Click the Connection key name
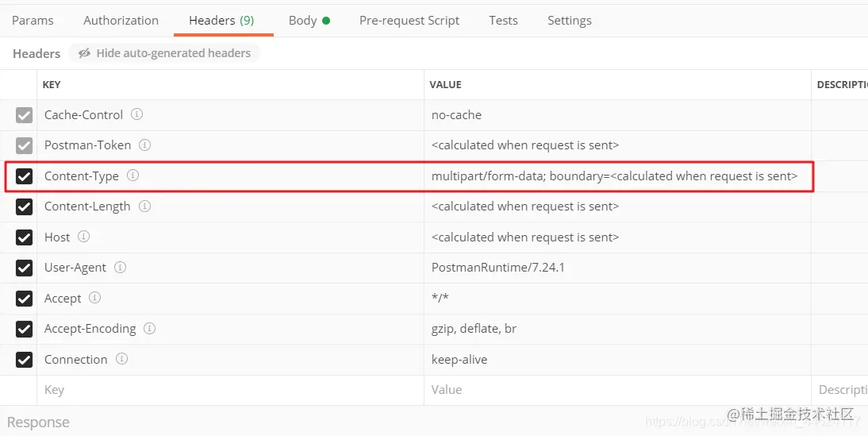 point(76,360)
